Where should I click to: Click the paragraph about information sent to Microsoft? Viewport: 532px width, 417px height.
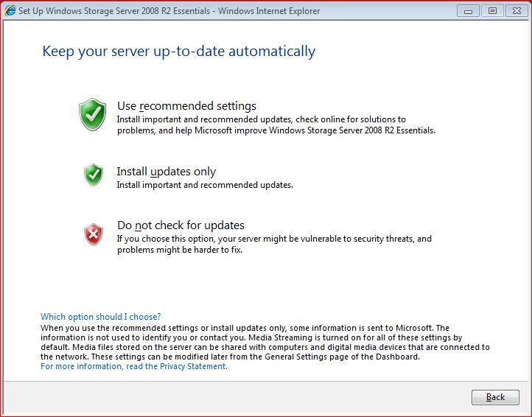[x=265, y=343]
